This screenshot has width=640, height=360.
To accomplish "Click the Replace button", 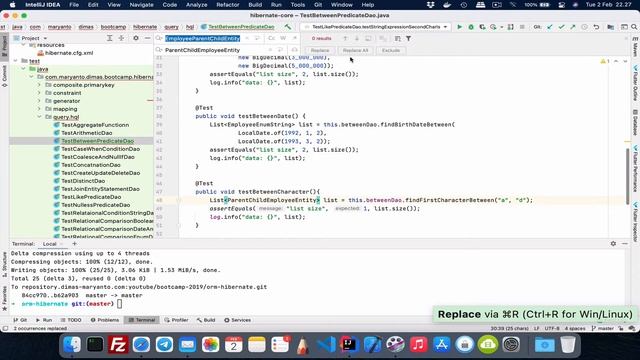I will [x=320, y=50].
